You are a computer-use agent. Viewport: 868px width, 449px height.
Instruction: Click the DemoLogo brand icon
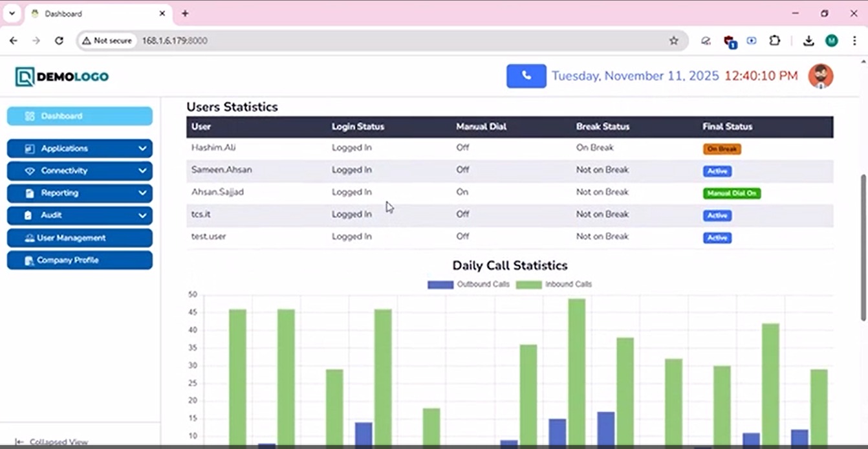click(25, 77)
